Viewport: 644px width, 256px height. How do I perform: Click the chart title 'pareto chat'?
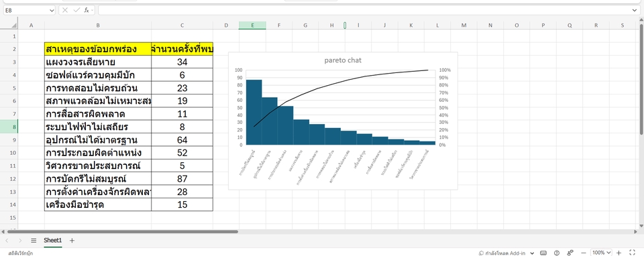tap(343, 60)
